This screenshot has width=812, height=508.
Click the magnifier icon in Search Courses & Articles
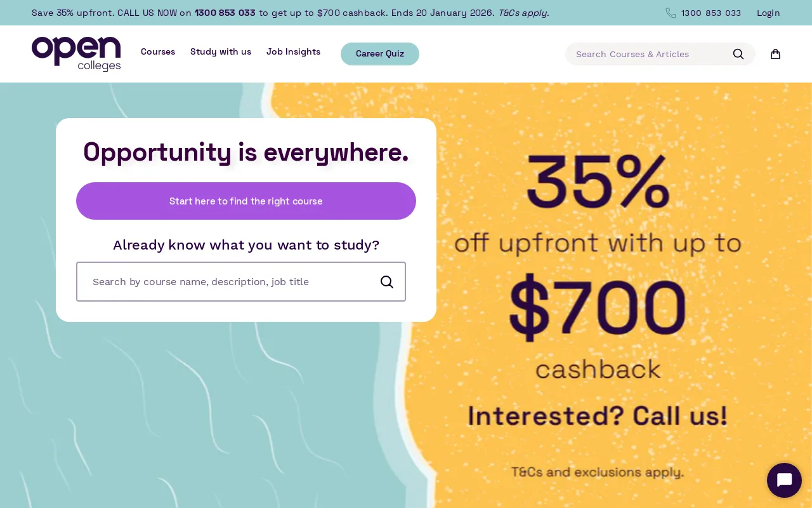coord(738,54)
